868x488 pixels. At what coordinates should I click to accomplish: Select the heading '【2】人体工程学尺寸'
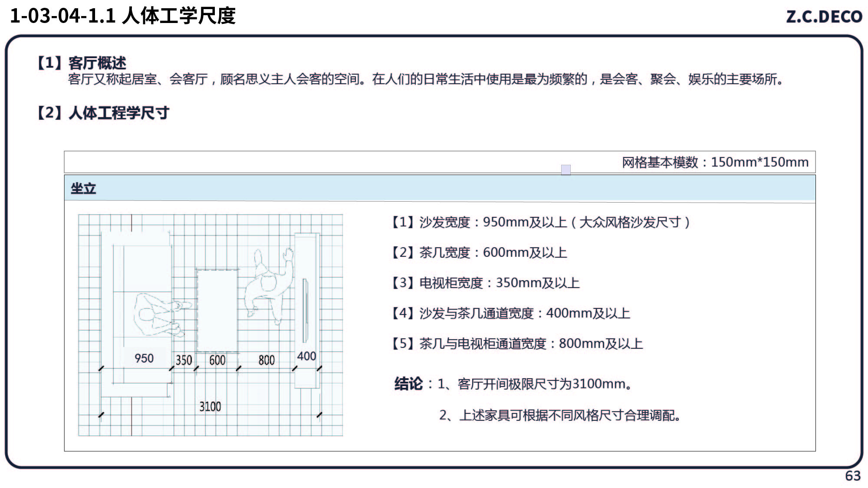pyautogui.click(x=103, y=113)
